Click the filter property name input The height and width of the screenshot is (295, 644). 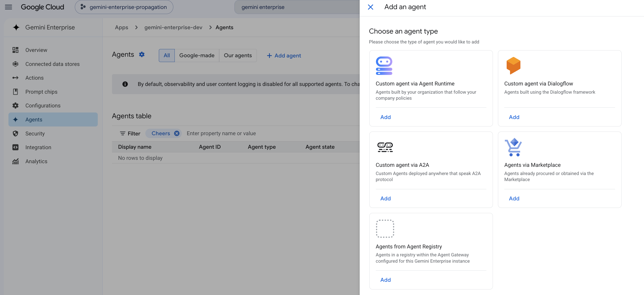tap(221, 133)
